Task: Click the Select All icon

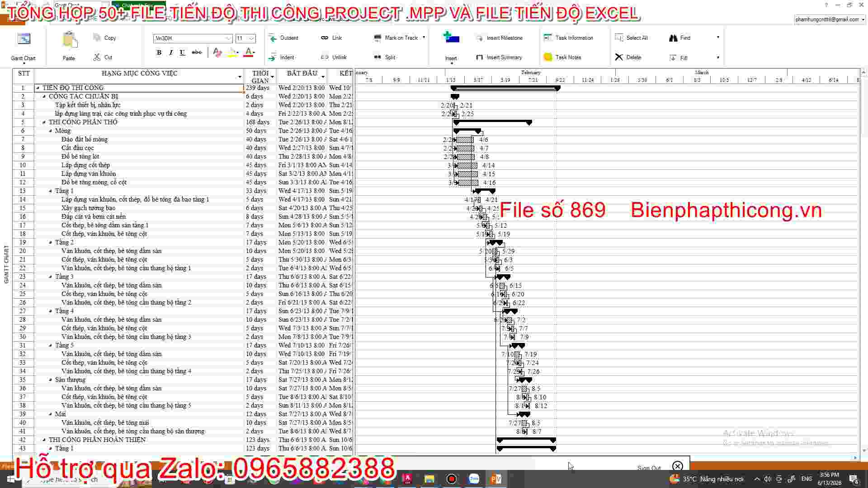Action: (x=619, y=38)
